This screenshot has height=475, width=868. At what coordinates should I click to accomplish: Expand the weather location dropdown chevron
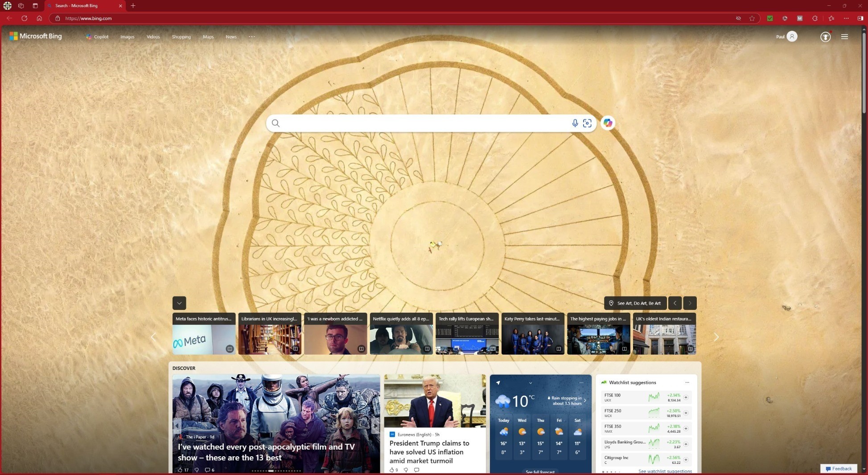pyautogui.click(x=531, y=383)
